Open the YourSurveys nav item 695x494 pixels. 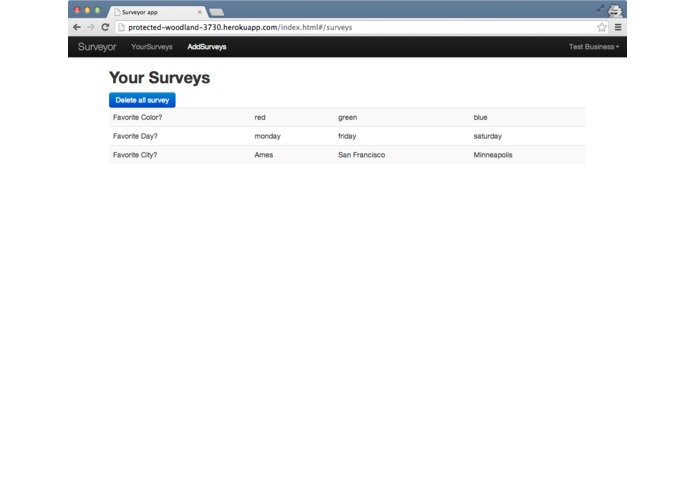coord(152,47)
